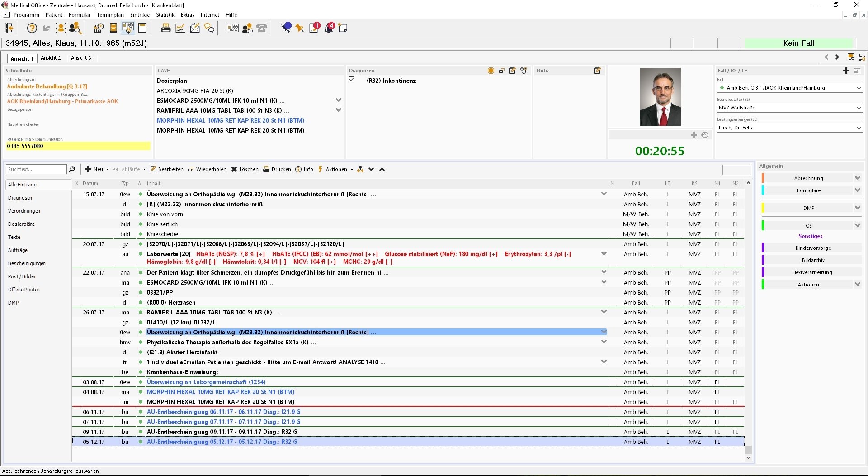This screenshot has height=476, width=868.
Task: Toggle the orange octagon in the Diagnosen panel header
Action: (491, 71)
